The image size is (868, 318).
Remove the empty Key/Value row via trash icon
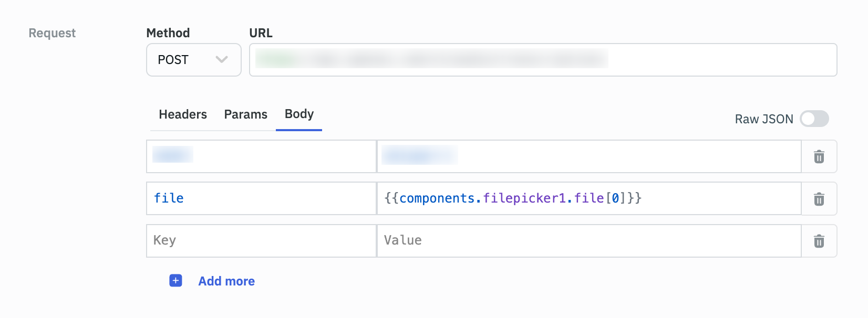point(819,241)
